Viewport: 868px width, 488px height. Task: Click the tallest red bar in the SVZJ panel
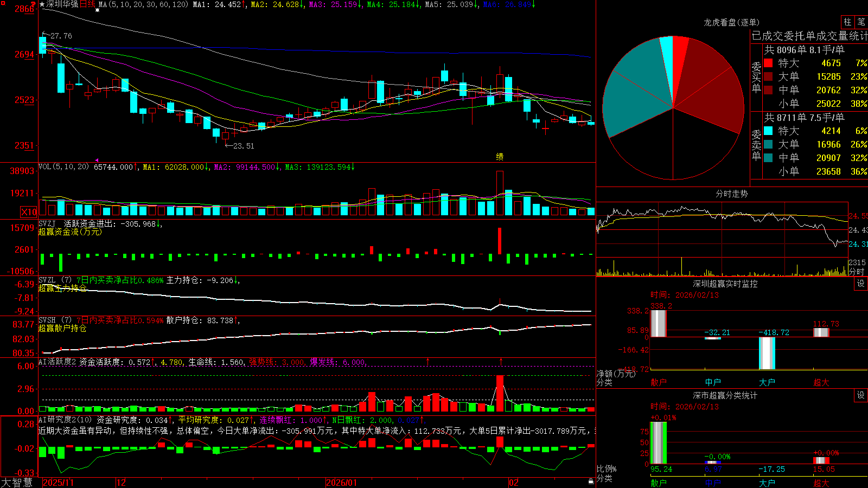point(500,241)
